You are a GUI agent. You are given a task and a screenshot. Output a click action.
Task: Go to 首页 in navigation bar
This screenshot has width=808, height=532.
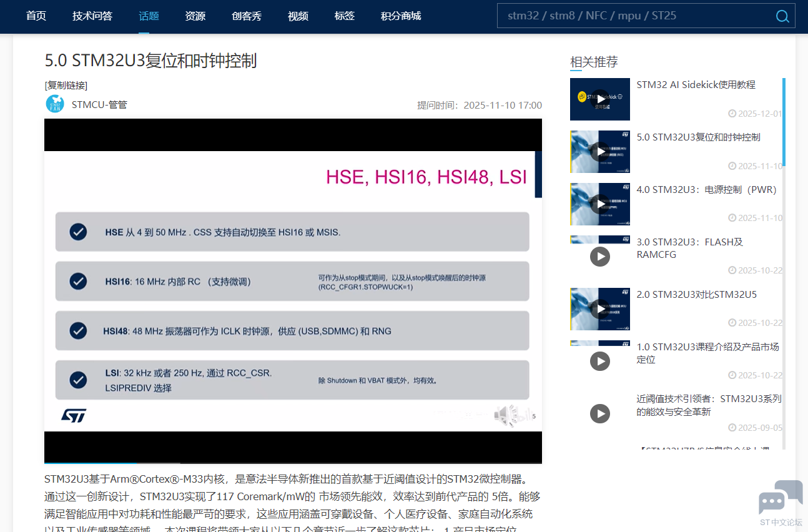click(36, 16)
